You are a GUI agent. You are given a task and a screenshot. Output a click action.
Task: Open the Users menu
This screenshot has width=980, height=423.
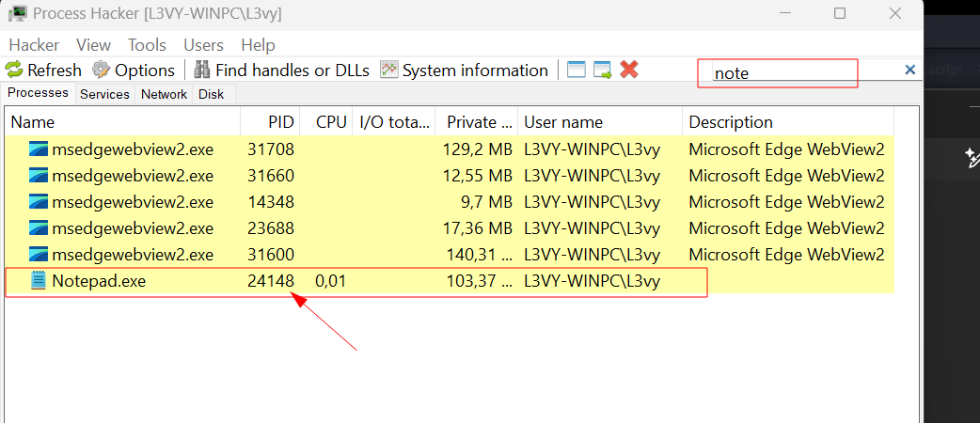click(x=204, y=45)
